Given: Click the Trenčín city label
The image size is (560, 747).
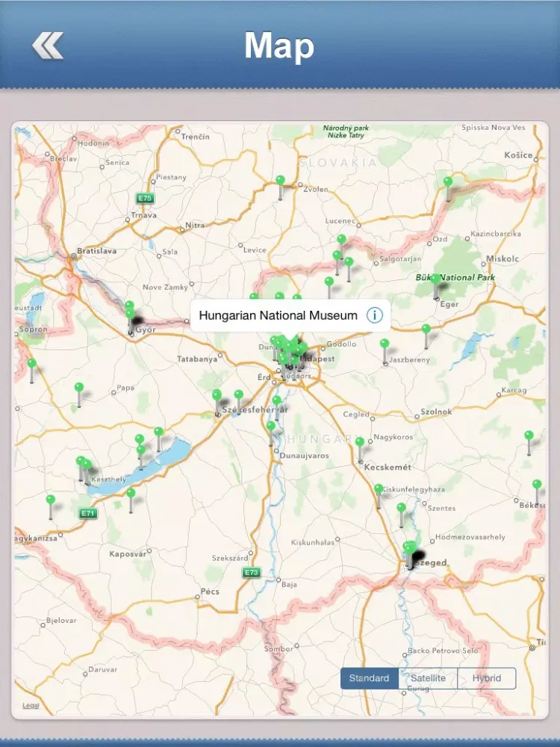Looking at the screenshot, I should (x=195, y=137).
